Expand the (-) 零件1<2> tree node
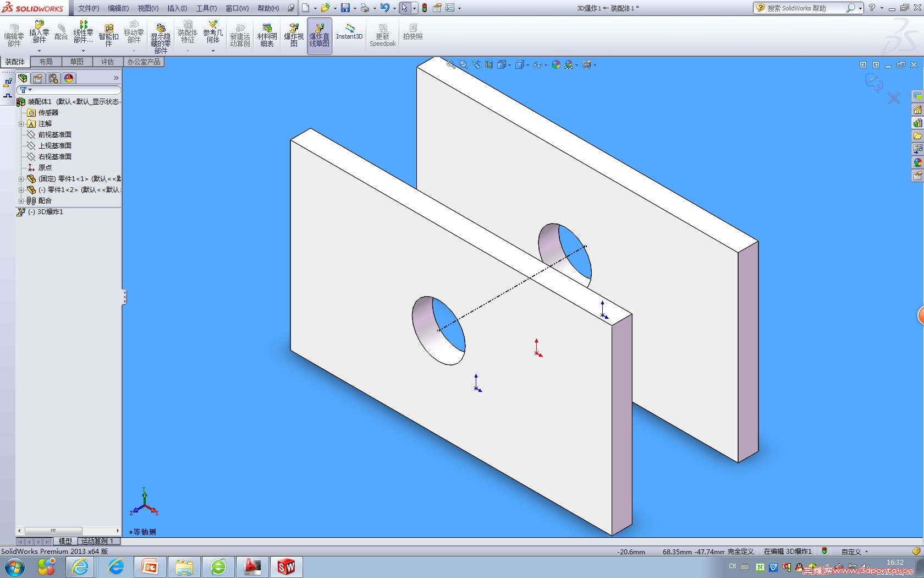The image size is (924, 578). [x=21, y=190]
